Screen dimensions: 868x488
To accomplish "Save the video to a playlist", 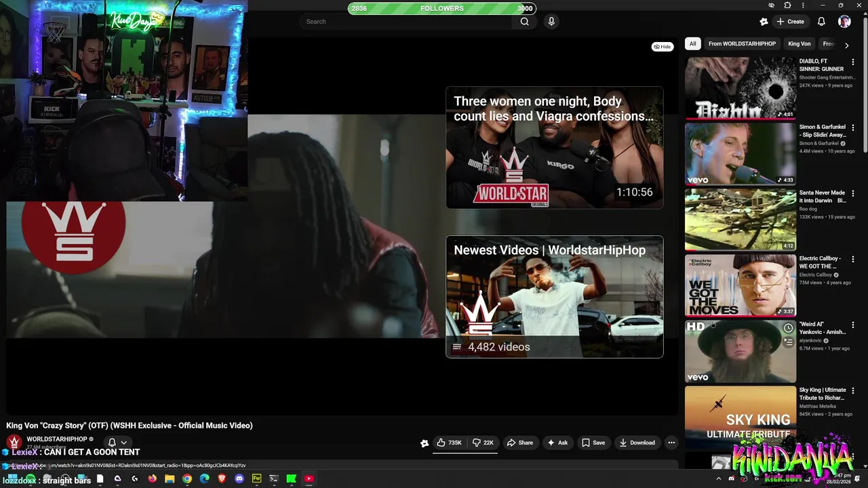I will 593,443.
